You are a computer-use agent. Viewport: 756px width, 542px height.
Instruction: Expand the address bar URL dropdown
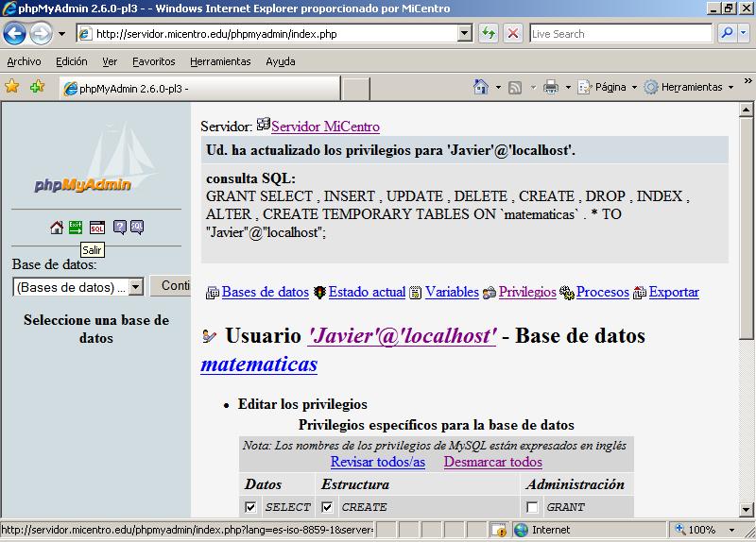point(465,33)
